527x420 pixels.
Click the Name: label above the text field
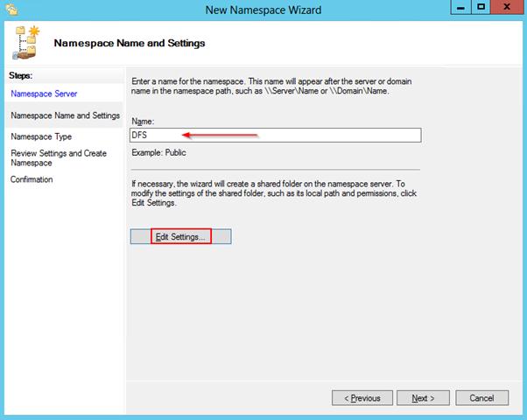coord(143,119)
